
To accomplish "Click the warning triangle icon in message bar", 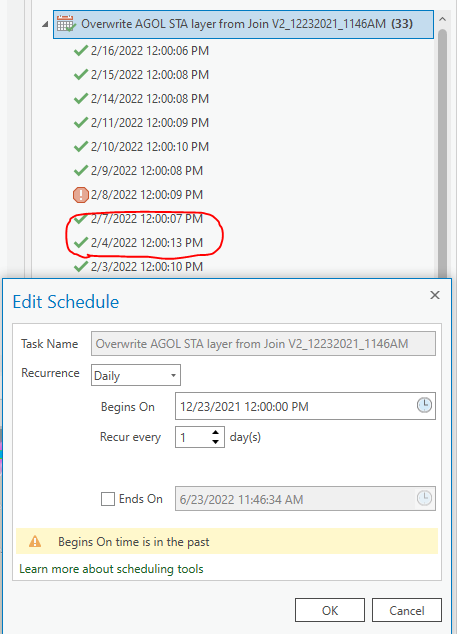I will pyautogui.click(x=35, y=541).
